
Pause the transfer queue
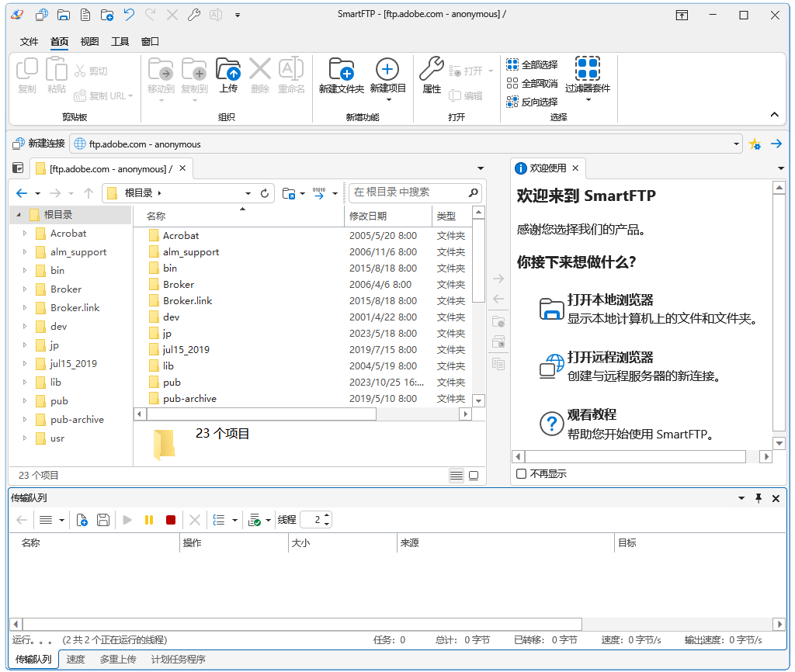pyautogui.click(x=149, y=520)
